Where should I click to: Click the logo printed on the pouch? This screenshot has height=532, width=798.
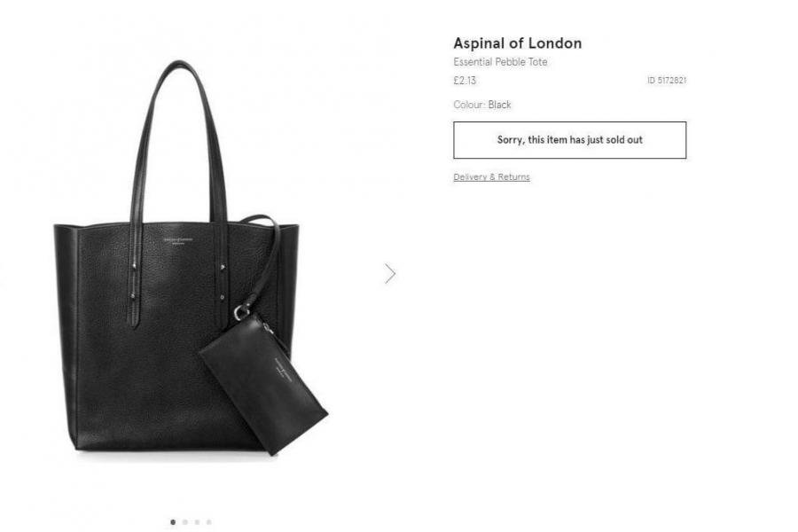click(284, 370)
